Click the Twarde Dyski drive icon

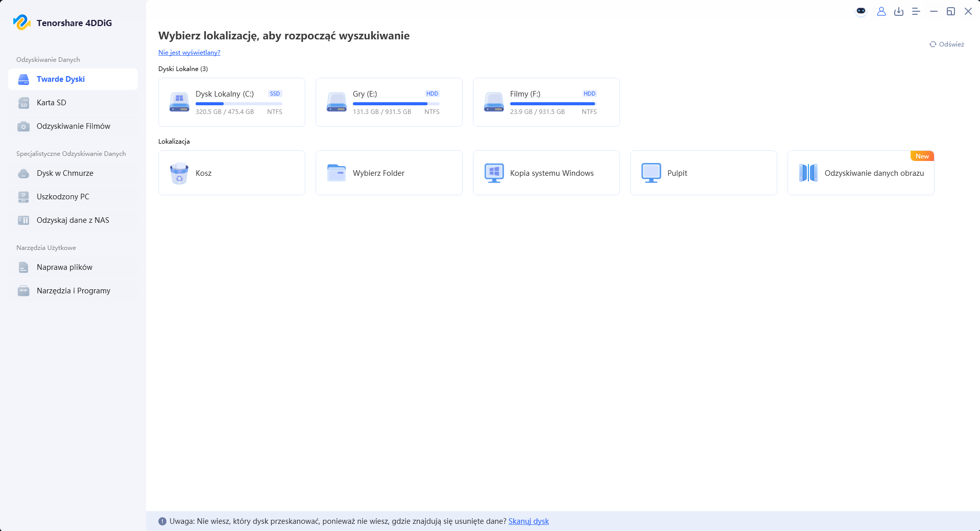click(x=23, y=79)
